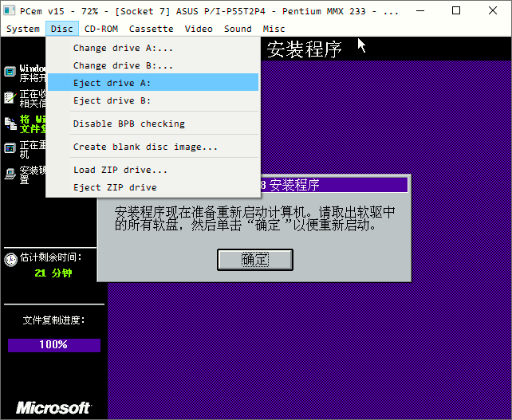Screen dimensions: 512x420
Task: Click the 确定 button in setup dialog
Action: coord(255,260)
